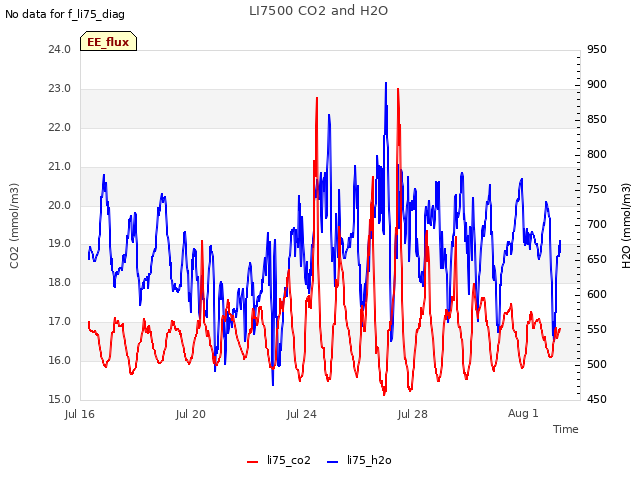This screenshot has height=480, width=640.
Task: Click the CO2 (mmol/m3) axis label
Action: click(x=14, y=226)
